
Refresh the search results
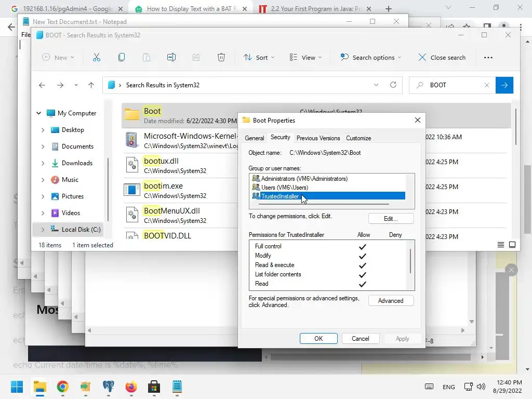pos(393,85)
